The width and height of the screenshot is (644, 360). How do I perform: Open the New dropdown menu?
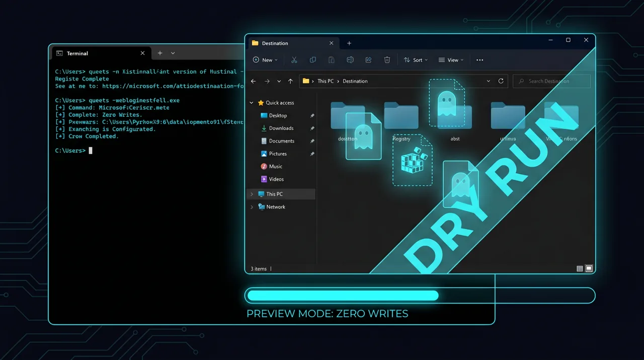pyautogui.click(x=265, y=60)
